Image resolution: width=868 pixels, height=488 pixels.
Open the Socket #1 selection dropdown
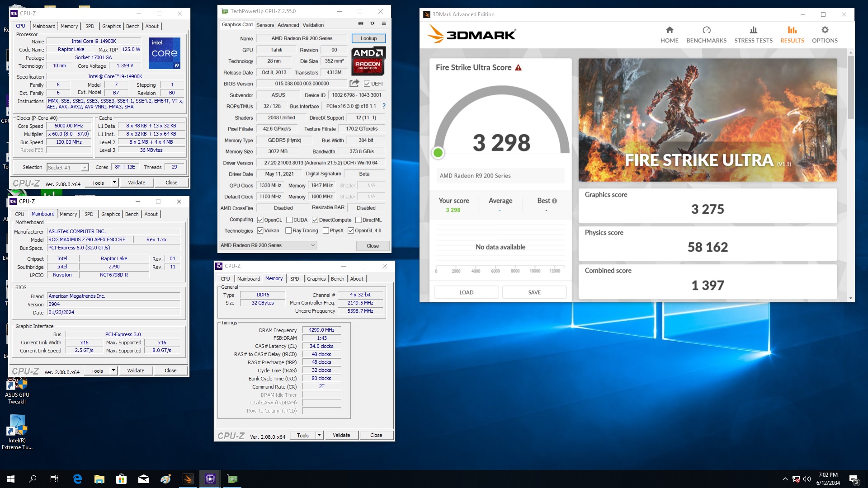point(67,167)
